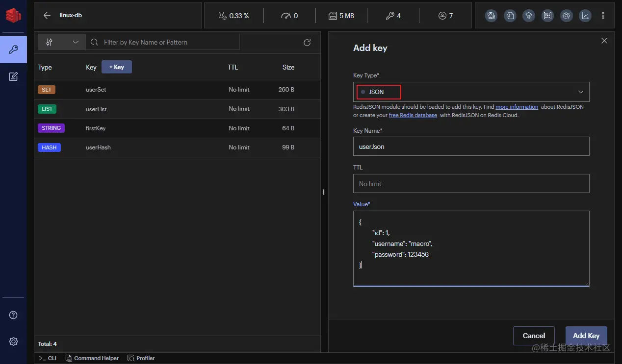Viewport: 622px width, 364px height.
Task: Open the key type filter dropdown
Action: (62, 42)
